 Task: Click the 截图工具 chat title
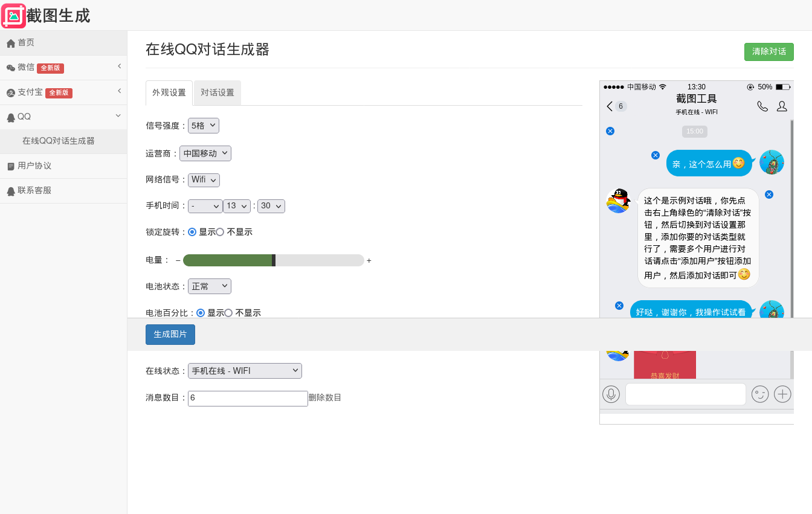tap(697, 99)
